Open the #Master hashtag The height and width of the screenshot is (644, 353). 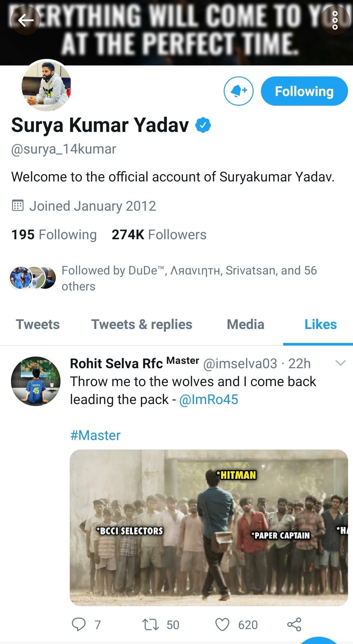[x=95, y=435]
